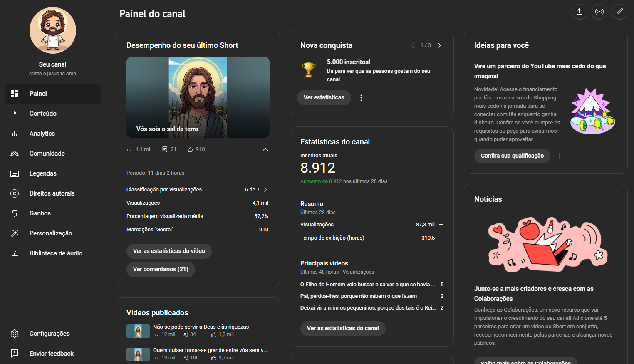
Task: Click the Junte-se a mais criadores headline
Action: (534, 294)
